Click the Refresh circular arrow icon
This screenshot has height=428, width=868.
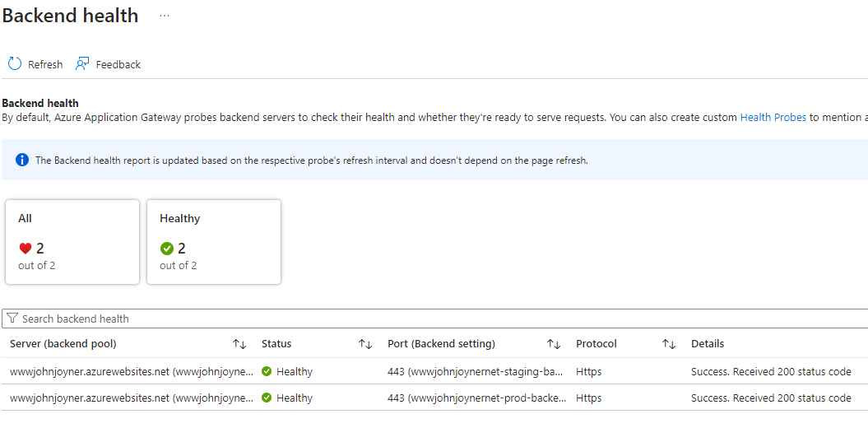tap(15, 64)
